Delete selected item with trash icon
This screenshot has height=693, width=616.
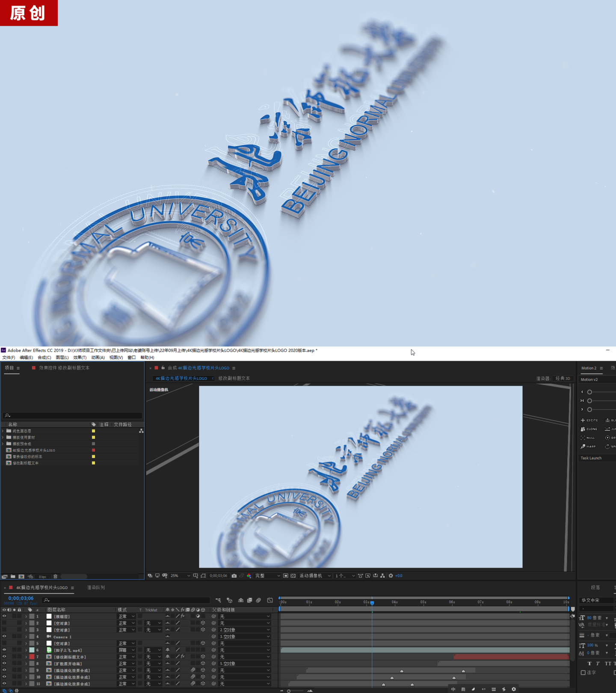[55, 576]
